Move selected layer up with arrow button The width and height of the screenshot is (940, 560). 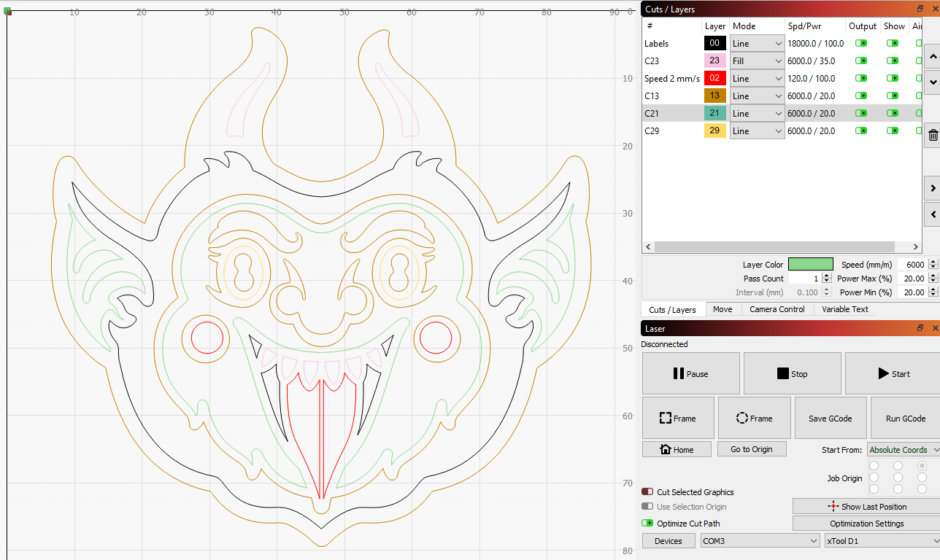(933, 56)
